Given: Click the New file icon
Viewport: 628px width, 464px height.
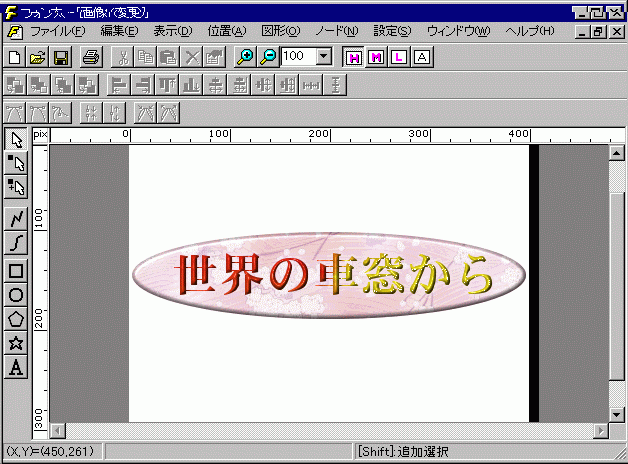Looking at the screenshot, I should click(x=15, y=57).
